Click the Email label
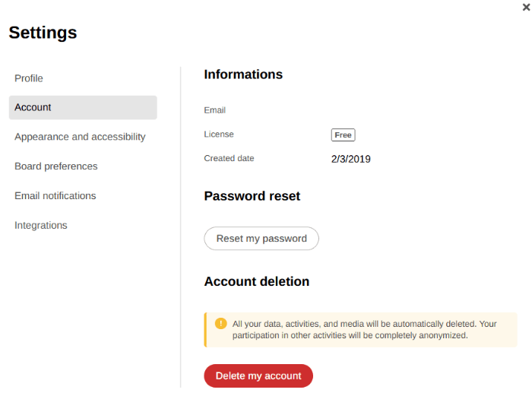This screenshot has height=393, width=532. pyautogui.click(x=214, y=110)
